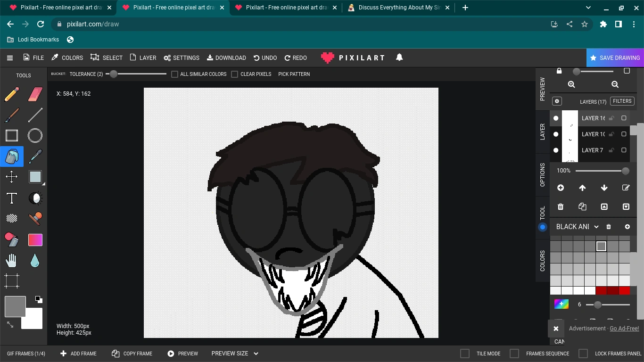The width and height of the screenshot is (644, 362).
Task: Open the Preview Size dropdown
Action: (256, 353)
